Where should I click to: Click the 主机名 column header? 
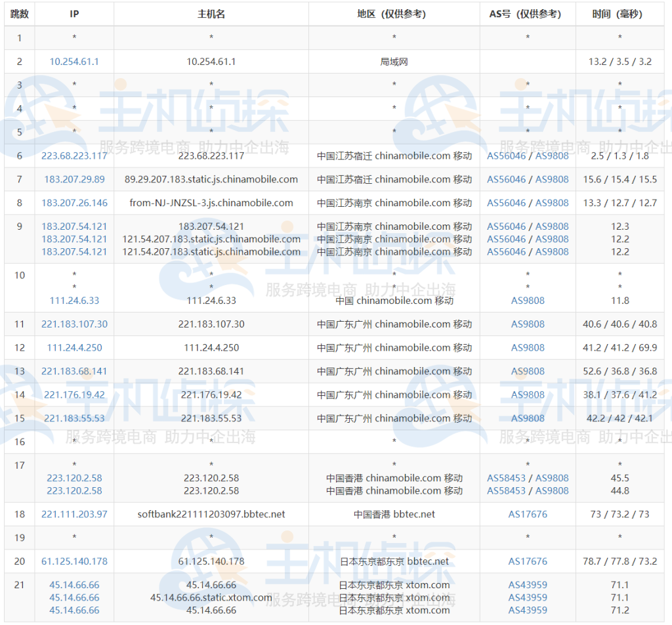(211, 14)
